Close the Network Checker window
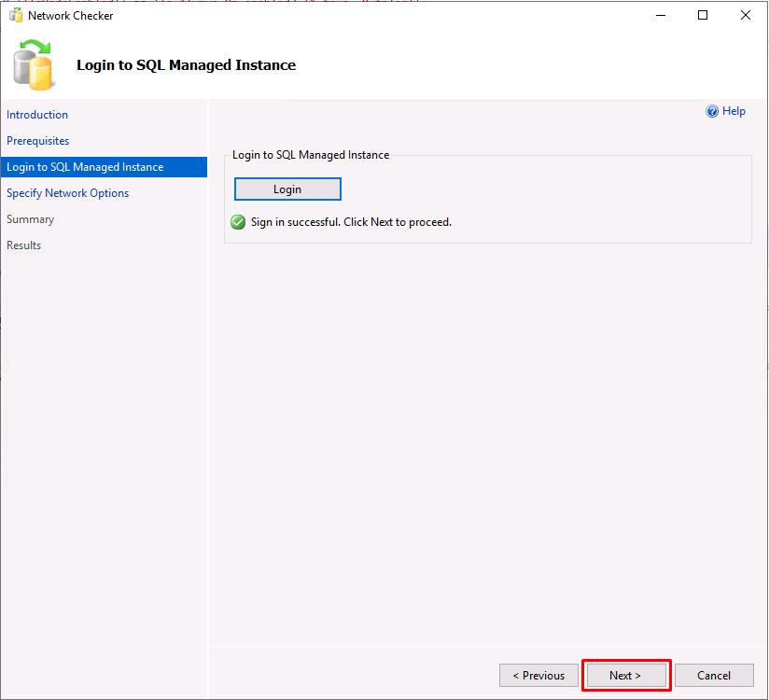The image size is (769, 700). coord(746,15)
